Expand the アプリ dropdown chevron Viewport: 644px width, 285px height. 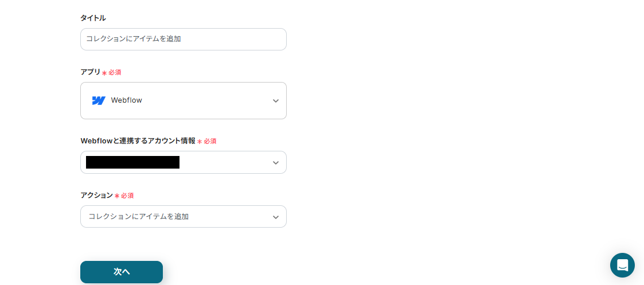coord(275,101)
